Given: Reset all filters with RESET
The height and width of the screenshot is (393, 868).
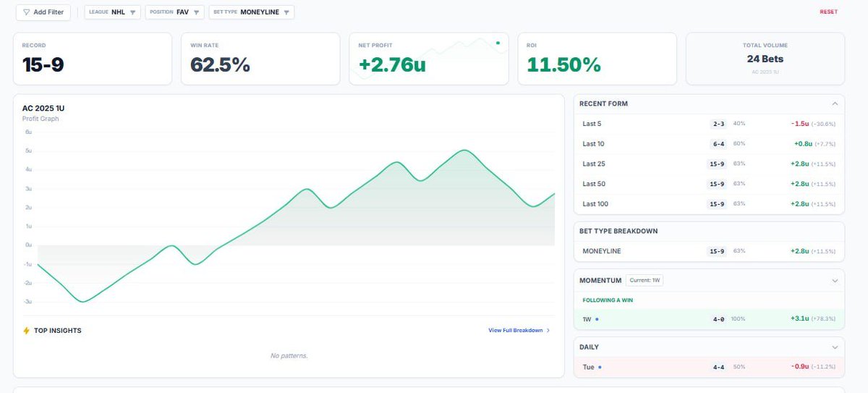Looking at the screenshot, I should (828, 12).
